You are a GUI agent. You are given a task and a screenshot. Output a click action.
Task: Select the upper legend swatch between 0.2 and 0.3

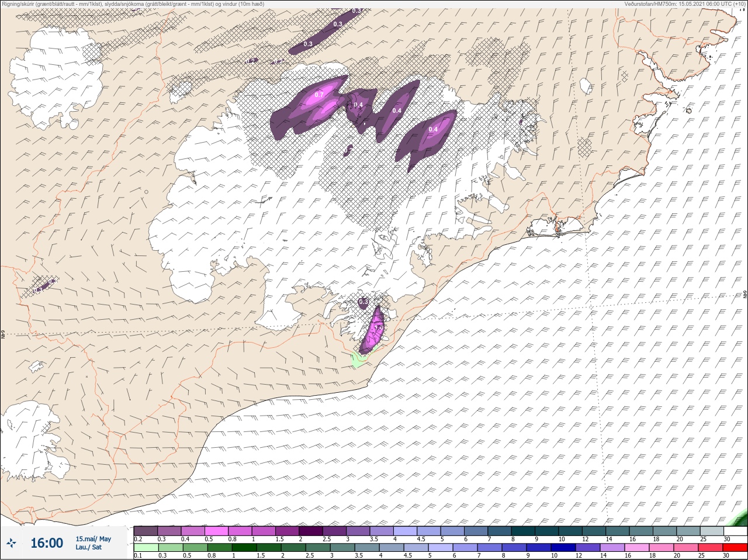coord(146,531)
